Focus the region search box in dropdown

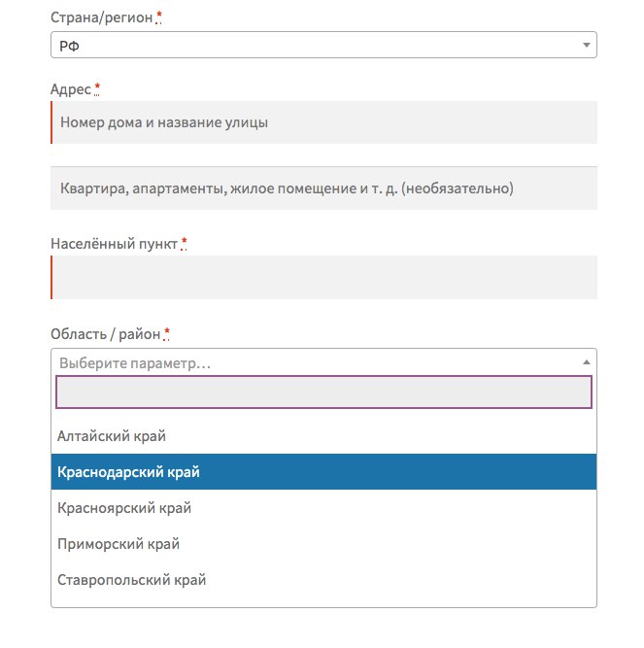(x=322, y=392)
